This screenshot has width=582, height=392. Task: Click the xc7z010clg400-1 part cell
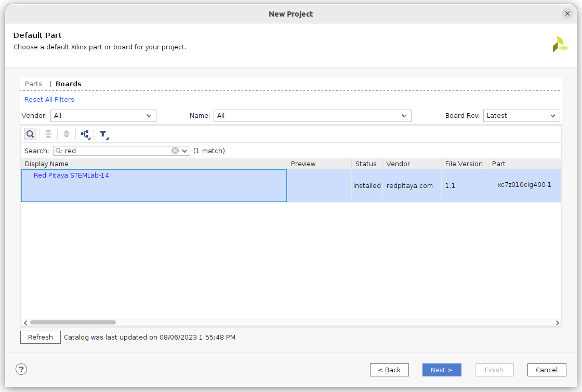coord(524,185)
